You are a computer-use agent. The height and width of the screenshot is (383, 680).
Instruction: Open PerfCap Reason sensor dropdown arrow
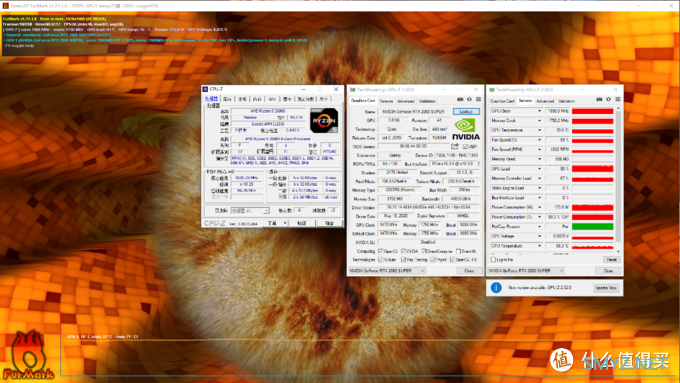[539, 226]
